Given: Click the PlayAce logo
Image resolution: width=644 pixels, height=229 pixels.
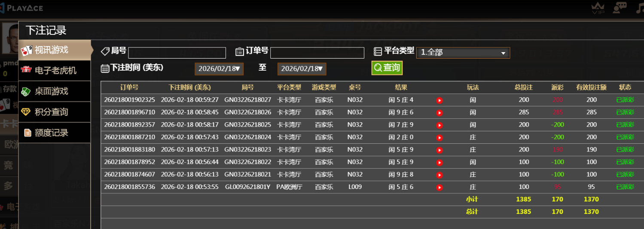Looking at the screenshot, I should point(21,7).
